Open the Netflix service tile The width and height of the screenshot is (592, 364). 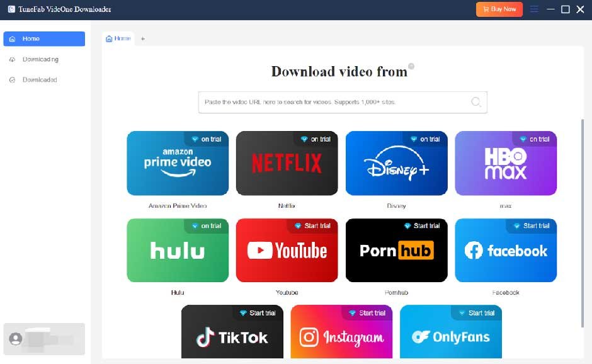[287, 163]
